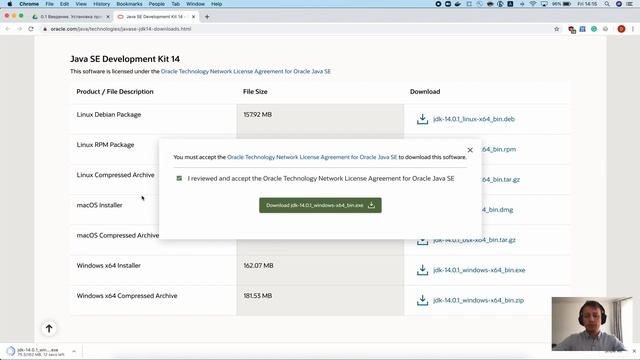The image size is (640, 360).
Task: Open the Tab menu
Action: [x=176, y=4]
